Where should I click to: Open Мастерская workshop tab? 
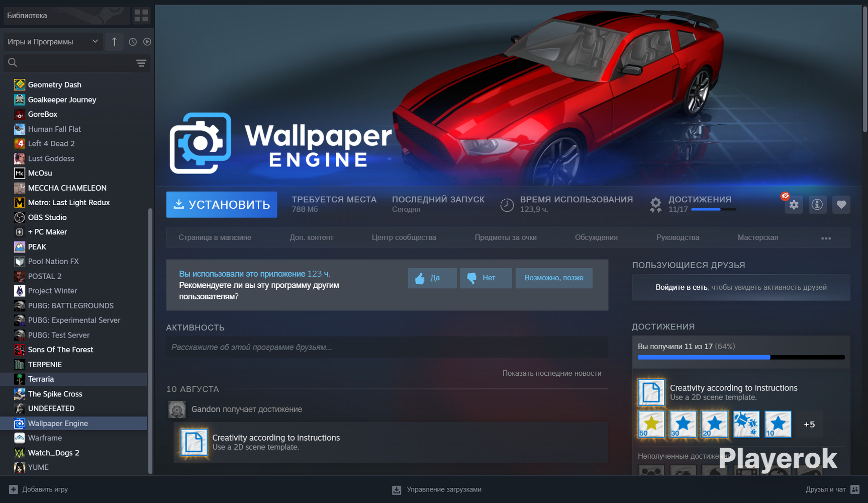[758, 237]
